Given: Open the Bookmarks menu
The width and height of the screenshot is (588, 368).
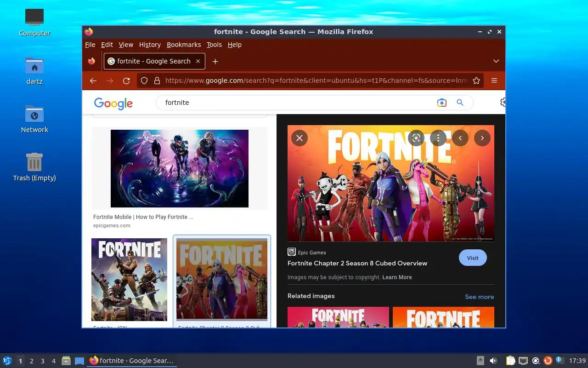Looking at the screenshot, I should (x=184, y=45).
